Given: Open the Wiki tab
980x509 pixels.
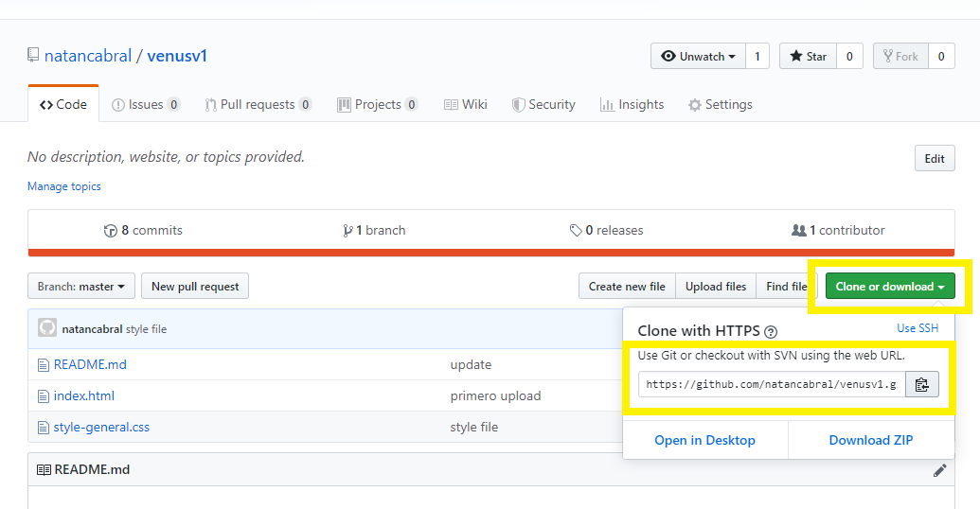Looking at the screenshot, I should (466, 104).
